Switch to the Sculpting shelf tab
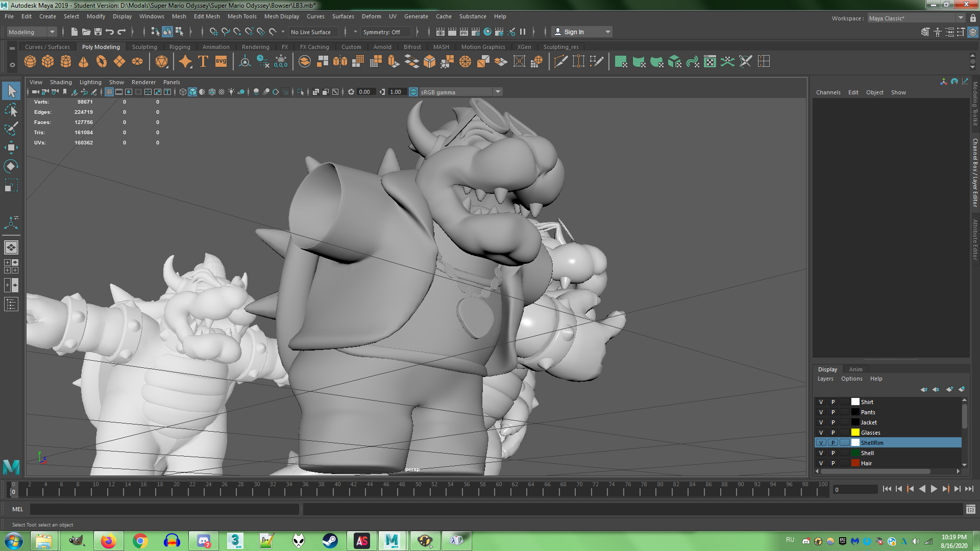Image resolution: width=980 pixels, height=551 pixels. 144,47
